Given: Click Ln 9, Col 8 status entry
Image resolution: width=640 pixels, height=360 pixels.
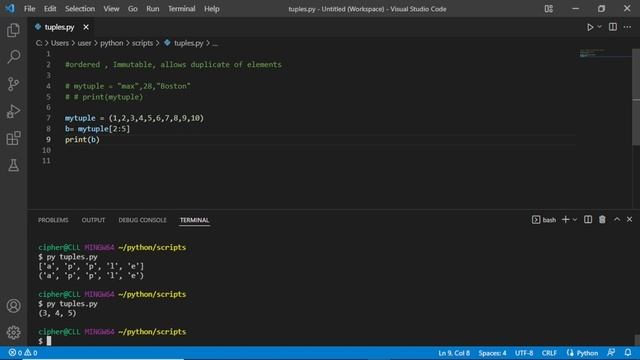Looking at the screenshot, I should [x=454, y=353].
